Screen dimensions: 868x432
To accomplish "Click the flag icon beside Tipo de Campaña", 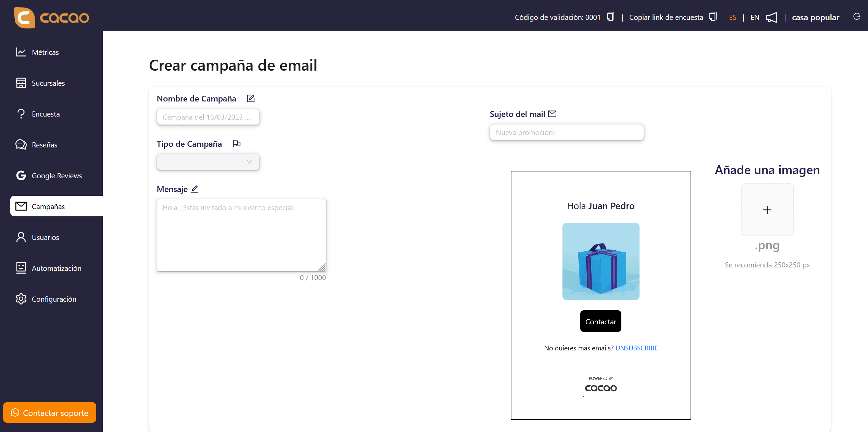I will click(236, 143).
